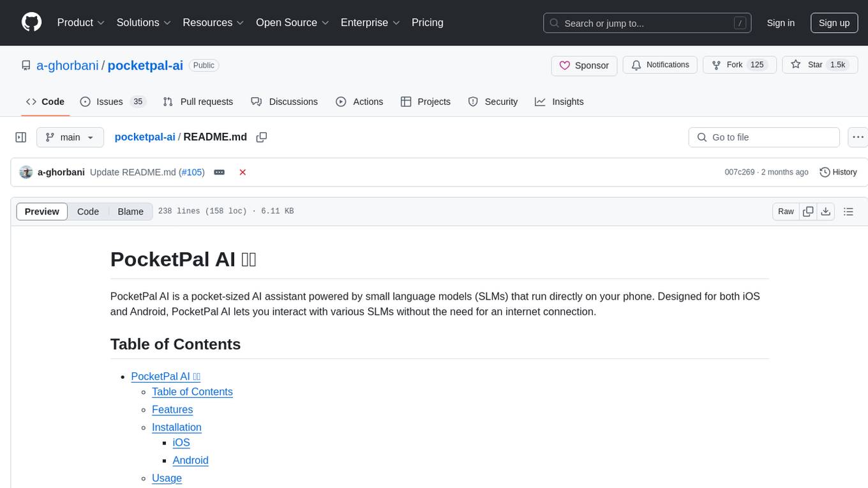868x488 pixels.
Task: Switch to the Projects tab
Action: [426, 102]
